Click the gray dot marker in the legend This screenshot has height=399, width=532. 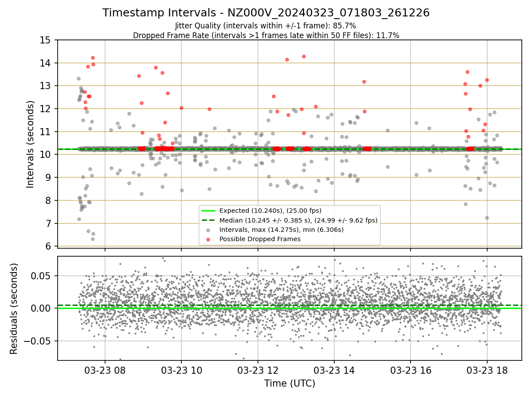coord(208,230)
